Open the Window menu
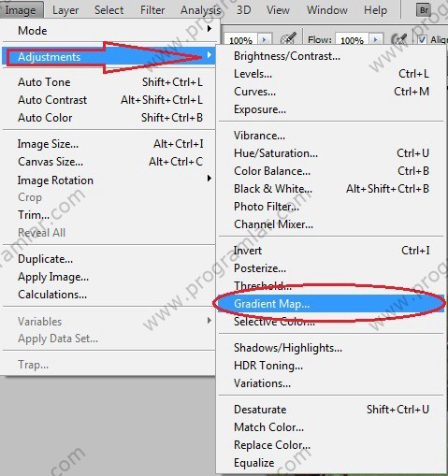448x476 pixels. tap(327, 10)
